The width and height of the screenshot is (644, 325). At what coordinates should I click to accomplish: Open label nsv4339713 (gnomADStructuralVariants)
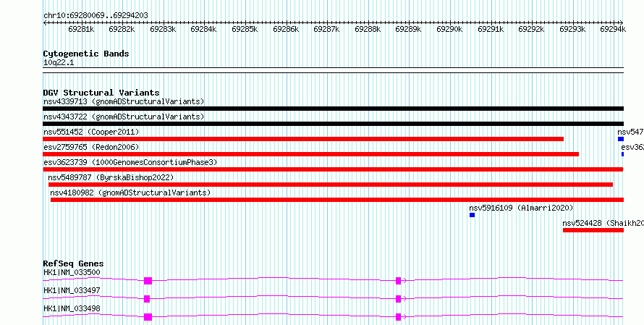click(x=124, y=101)
